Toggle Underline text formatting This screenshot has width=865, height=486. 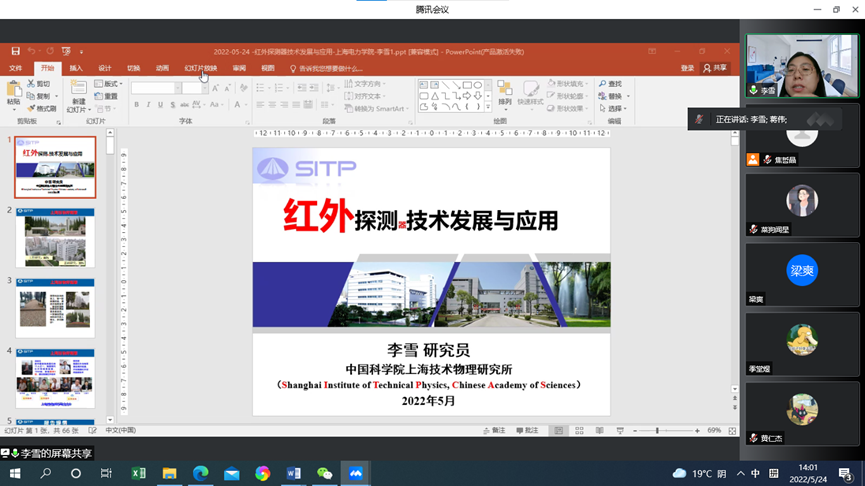[x=161, y=105]
